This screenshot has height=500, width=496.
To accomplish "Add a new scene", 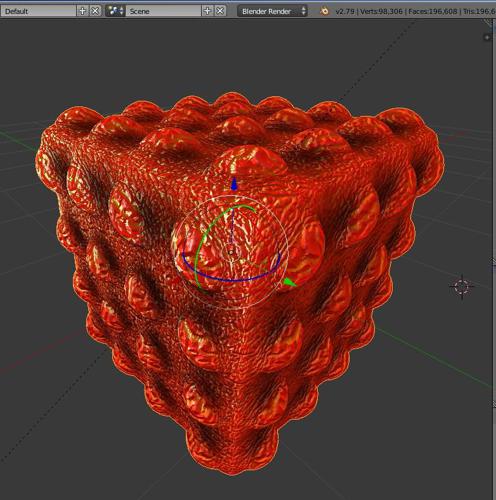I will pos(207,11).
